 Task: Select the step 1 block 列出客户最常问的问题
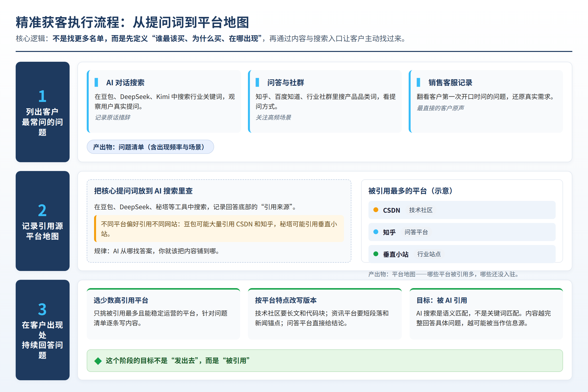[42, 112]
